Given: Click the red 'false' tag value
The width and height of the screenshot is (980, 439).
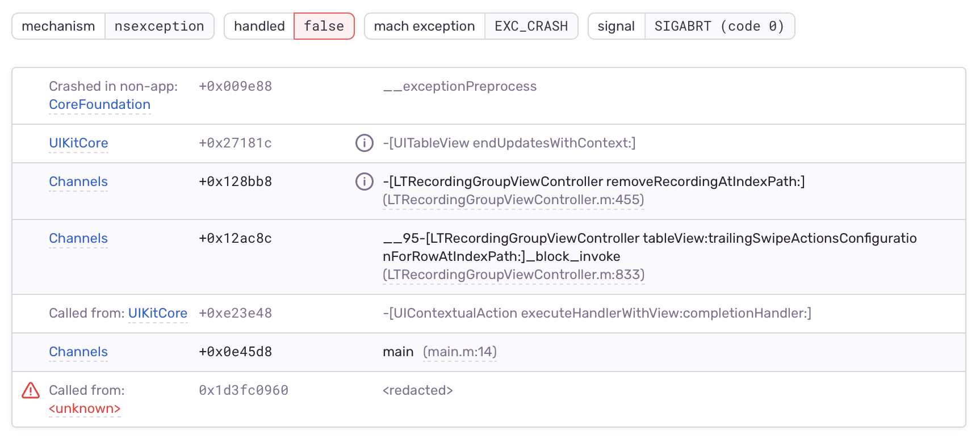Looking at the screenshot, I should click(324, 26).
